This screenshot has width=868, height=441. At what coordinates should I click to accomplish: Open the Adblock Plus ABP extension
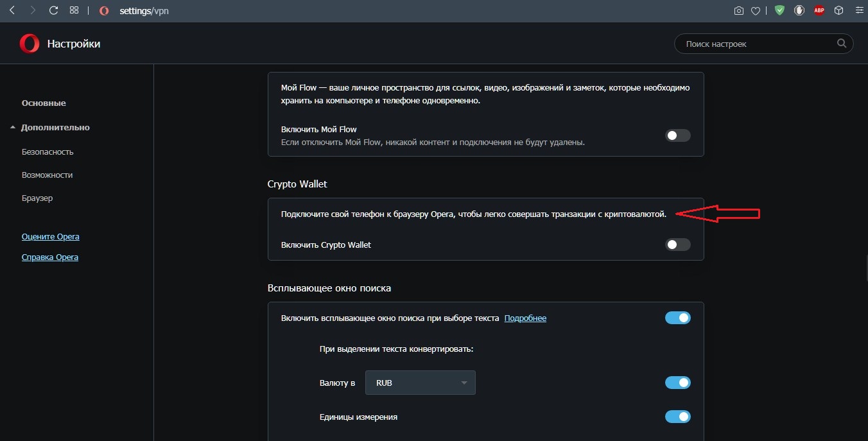coord(819,10)
